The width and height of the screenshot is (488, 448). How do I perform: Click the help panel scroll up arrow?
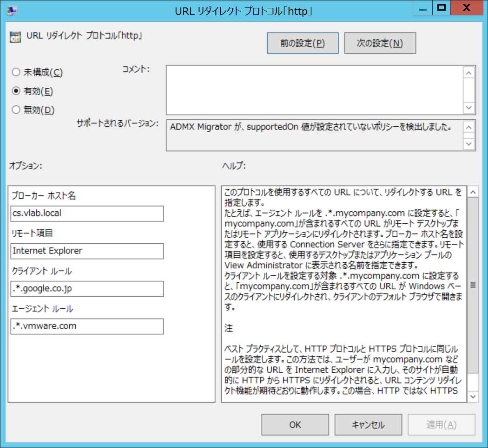473,192
